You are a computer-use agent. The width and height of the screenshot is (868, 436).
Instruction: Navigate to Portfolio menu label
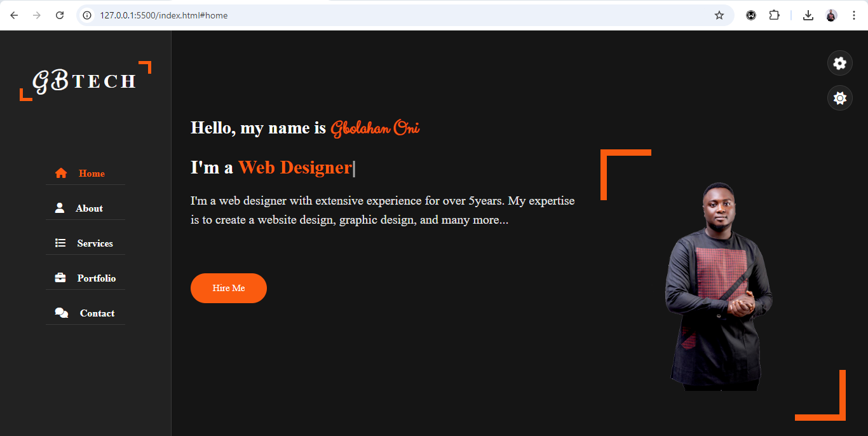97,278
